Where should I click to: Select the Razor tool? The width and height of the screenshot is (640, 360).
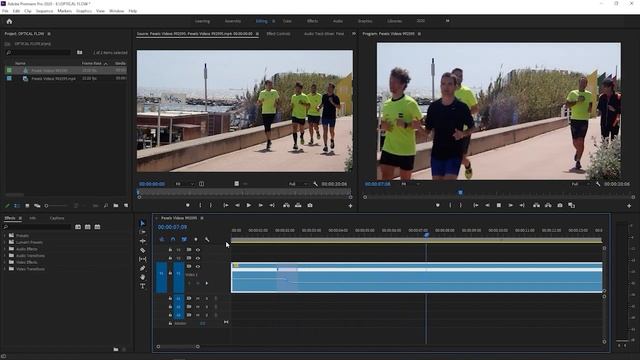click(142, 250)
